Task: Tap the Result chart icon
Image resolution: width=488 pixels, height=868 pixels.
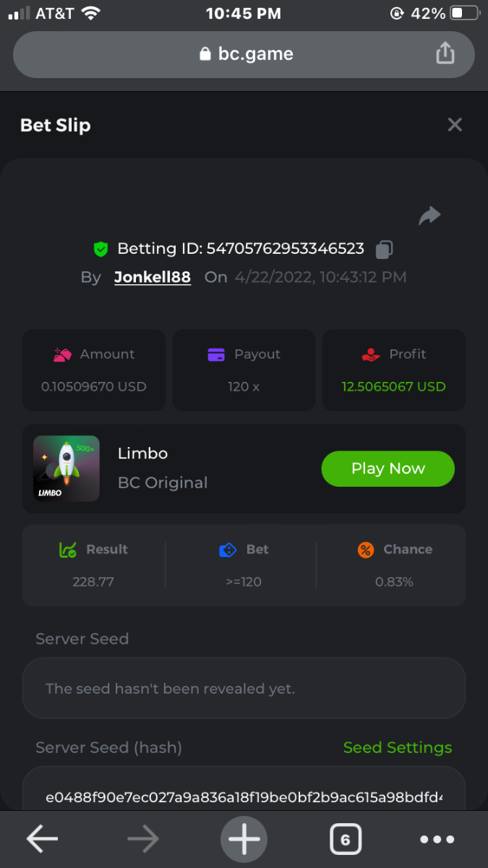Action: click(x=68, y=550)
